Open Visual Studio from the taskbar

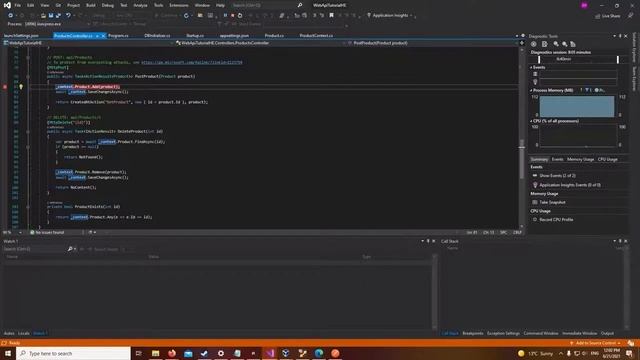tap(269, 353)
